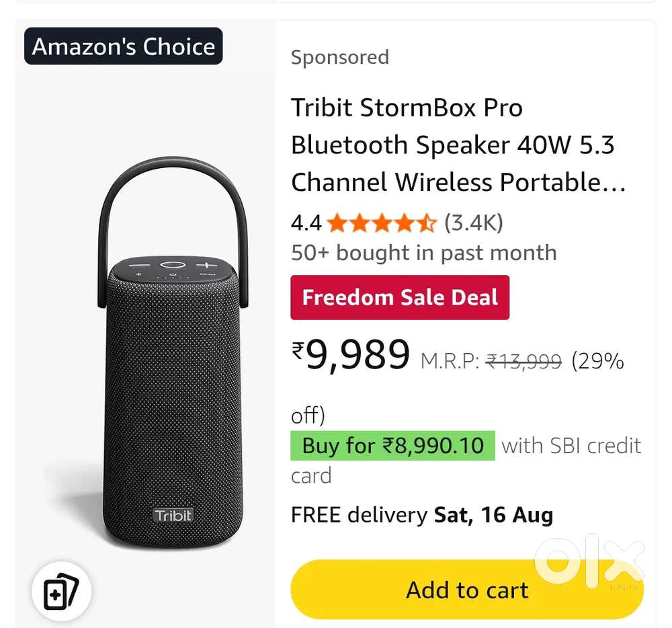This screenshot has height=628, width=672.
Task: Tap the card-stack icon below the speaker
Action: (x=61, y=590)
